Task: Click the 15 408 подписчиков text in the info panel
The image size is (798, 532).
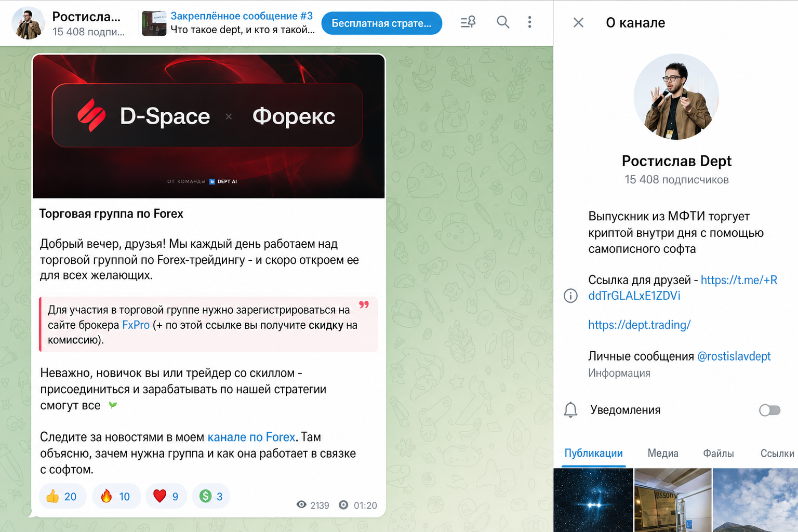Action: 676,180
